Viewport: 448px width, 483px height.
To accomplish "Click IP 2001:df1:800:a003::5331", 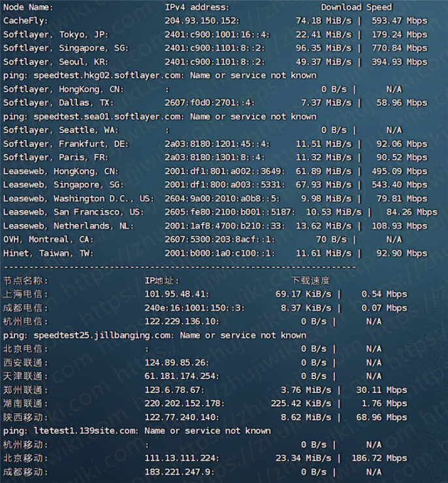I will coord(225,185).
